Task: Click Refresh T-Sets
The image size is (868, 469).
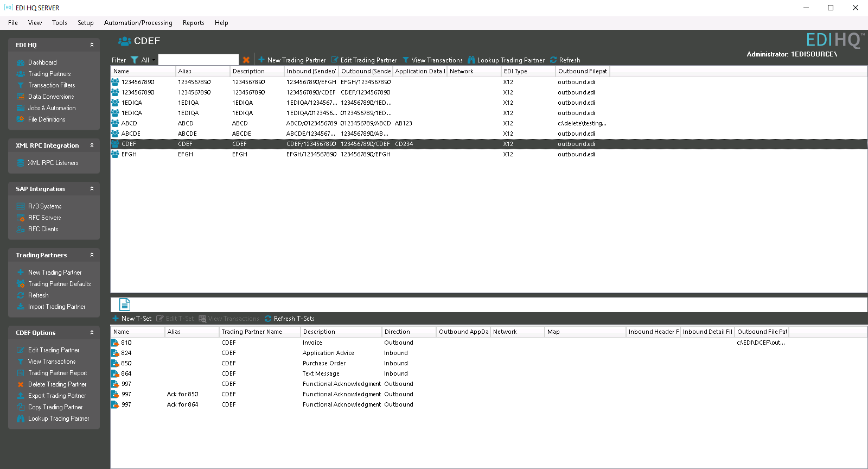Action: [x=289, y=319]
